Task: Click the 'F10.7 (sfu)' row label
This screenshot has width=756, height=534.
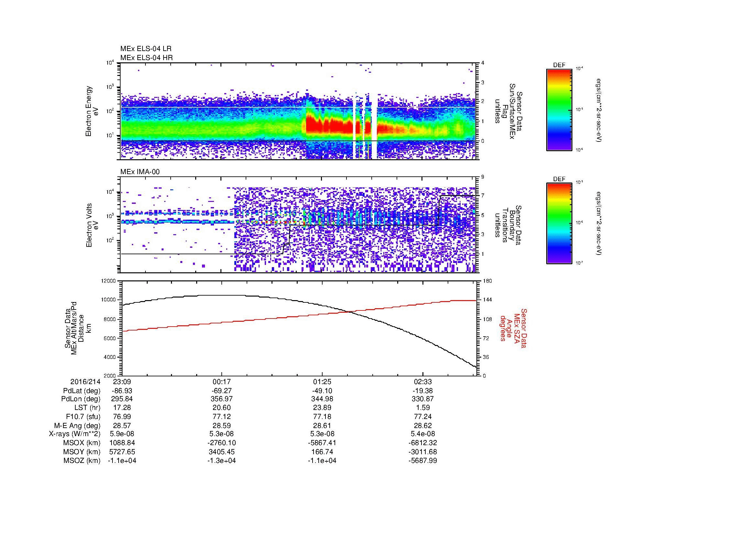Action: [x=83, y=416]
